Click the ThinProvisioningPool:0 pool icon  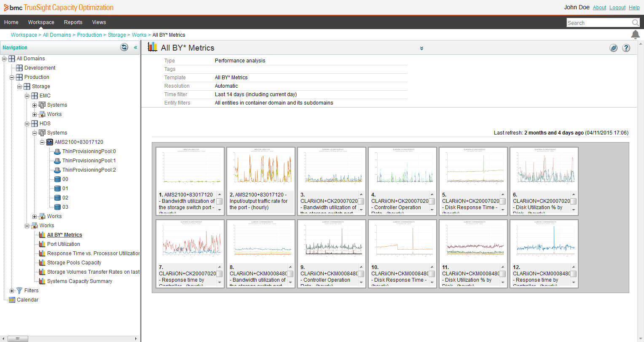[x=57, y=151]
